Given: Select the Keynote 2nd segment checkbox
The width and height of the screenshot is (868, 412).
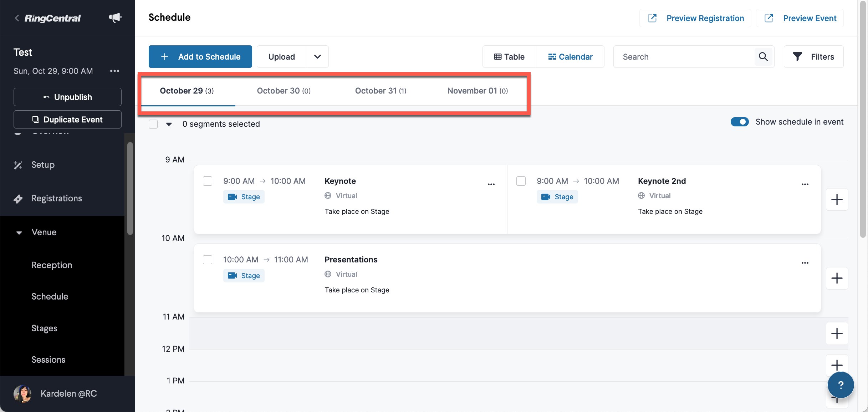Looking at the screenshot, I should point(521,181).
